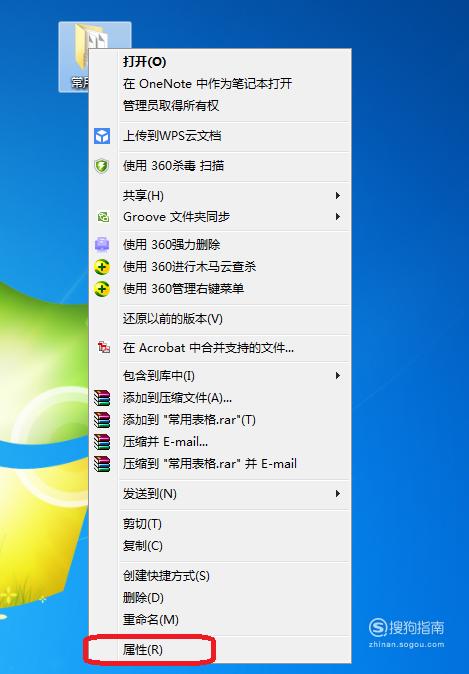Click the Acrobat combine files icon
The image size is (469, 674).
[x=104, y=347]
